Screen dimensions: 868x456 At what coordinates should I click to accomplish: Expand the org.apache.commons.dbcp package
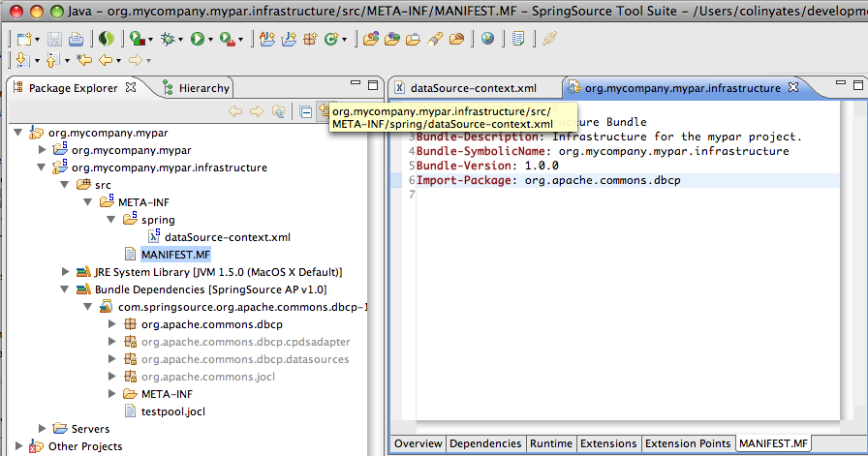tap(111, 323)
